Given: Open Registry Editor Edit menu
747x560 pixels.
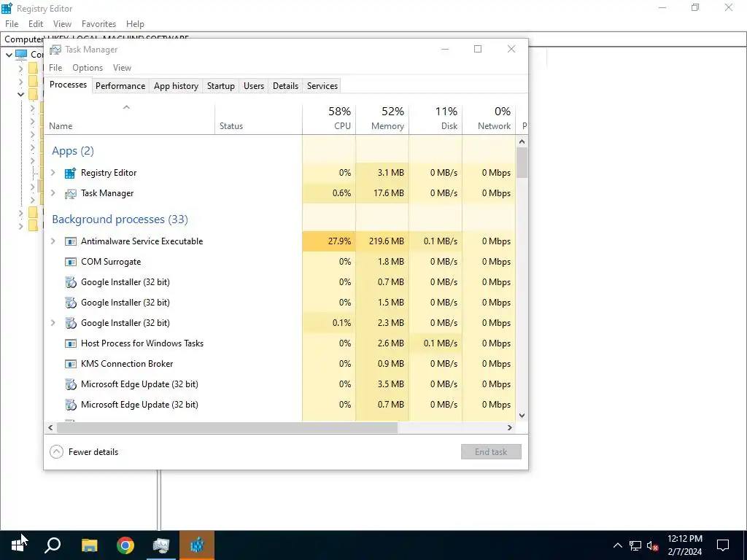Looking at the screenshot, I should 36,24.
